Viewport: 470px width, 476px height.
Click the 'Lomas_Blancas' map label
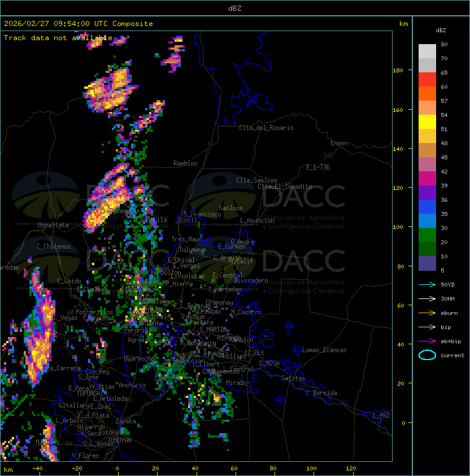[324, 350]
